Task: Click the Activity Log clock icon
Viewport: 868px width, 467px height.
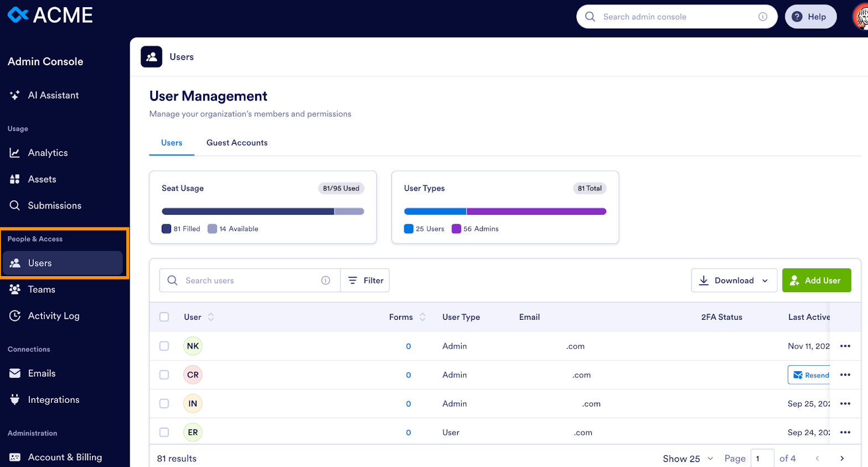Action: pos(15,316)
